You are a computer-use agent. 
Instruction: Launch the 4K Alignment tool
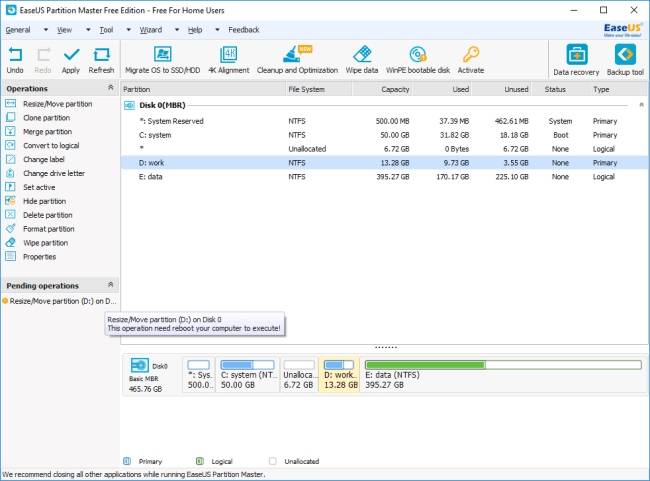[x=228, y=60]
